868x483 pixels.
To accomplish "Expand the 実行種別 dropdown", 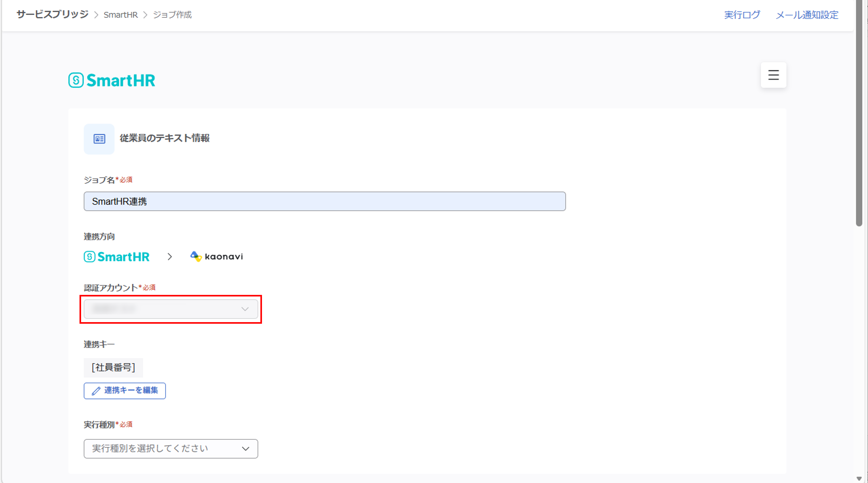I will point(171,449).
